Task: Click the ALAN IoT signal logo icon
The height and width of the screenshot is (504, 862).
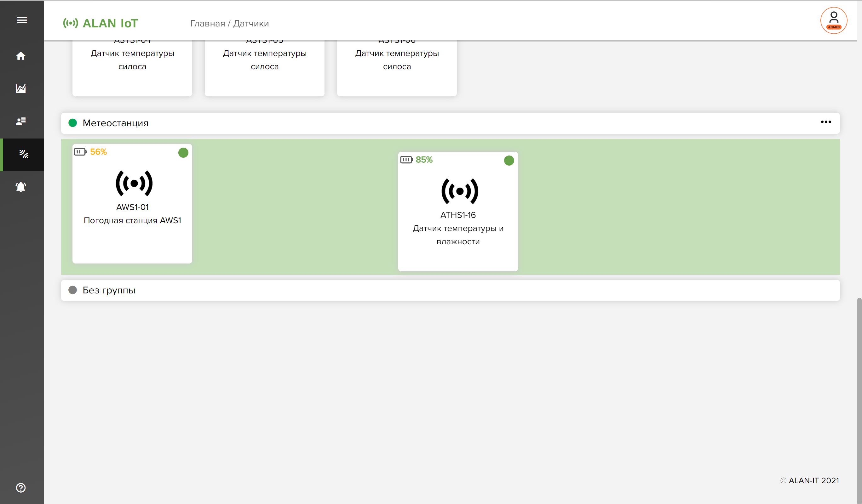Action: point(71,23)
